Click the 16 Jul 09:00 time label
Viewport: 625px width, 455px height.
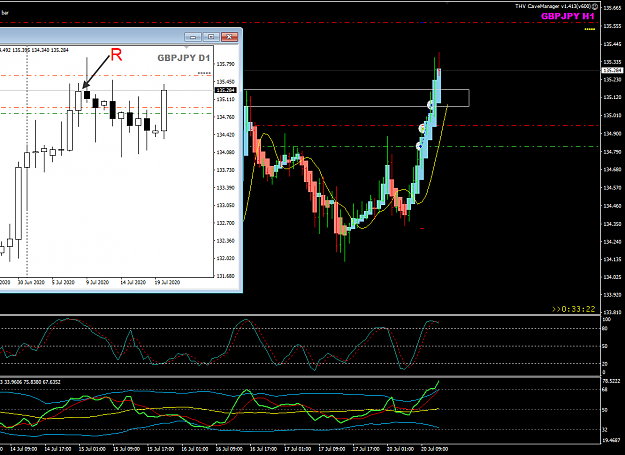229,449
